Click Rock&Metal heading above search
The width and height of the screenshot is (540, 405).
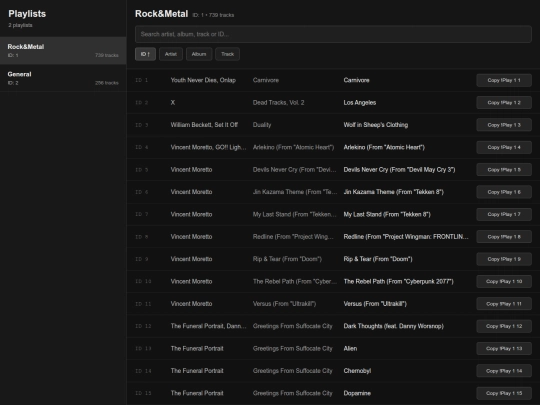click(162, 14)
